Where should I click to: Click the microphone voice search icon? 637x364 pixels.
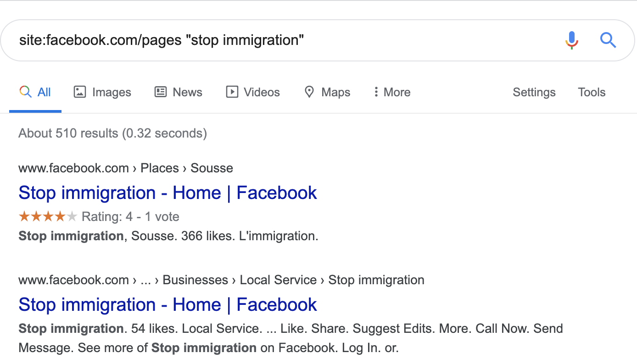pos(571,40)
